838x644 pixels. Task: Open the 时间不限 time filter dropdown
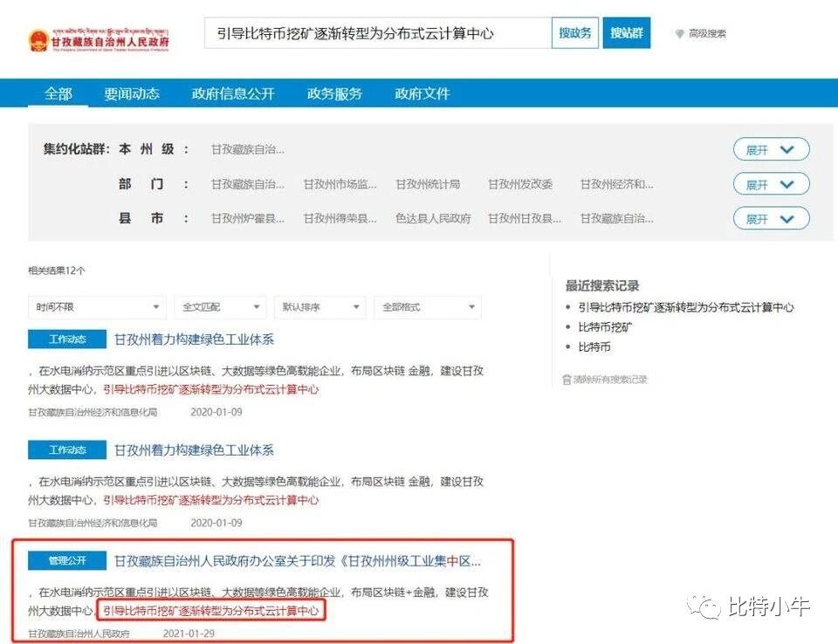pos(96,307)
